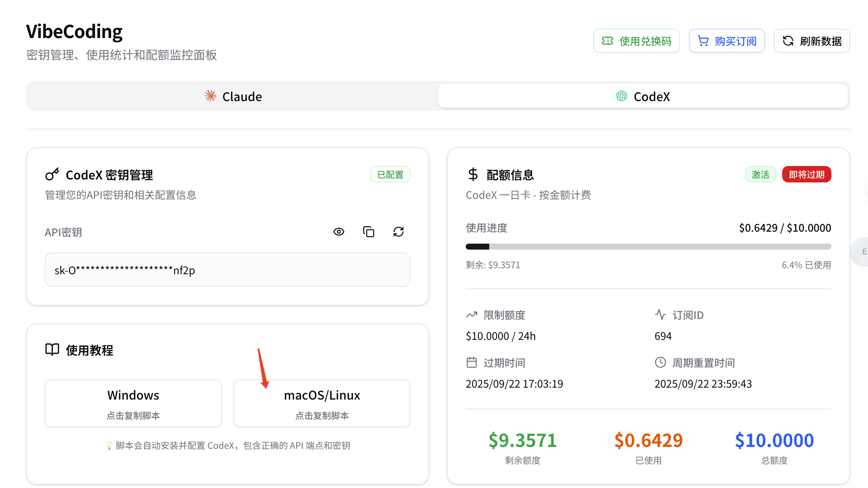Click the dollar sign icon by 配额信息
The width and height of the screenshot is (868, 488).
[473, 174]
